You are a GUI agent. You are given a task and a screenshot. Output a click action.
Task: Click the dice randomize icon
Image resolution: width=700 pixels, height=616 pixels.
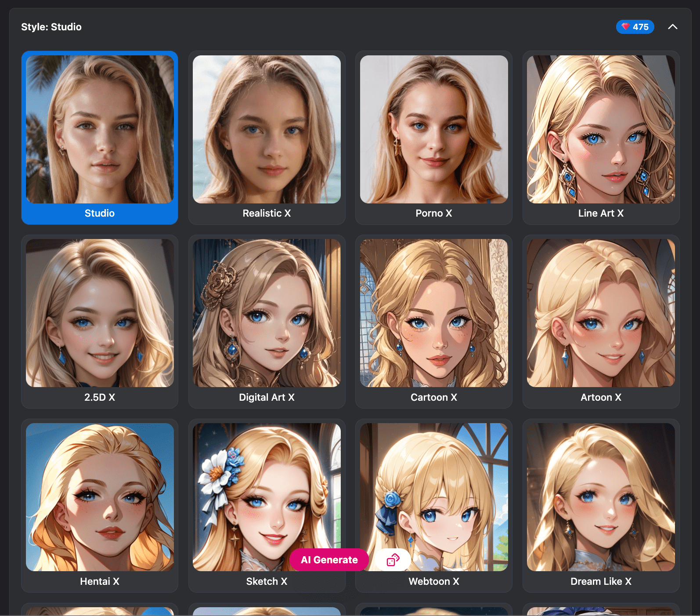coord(393,560)
